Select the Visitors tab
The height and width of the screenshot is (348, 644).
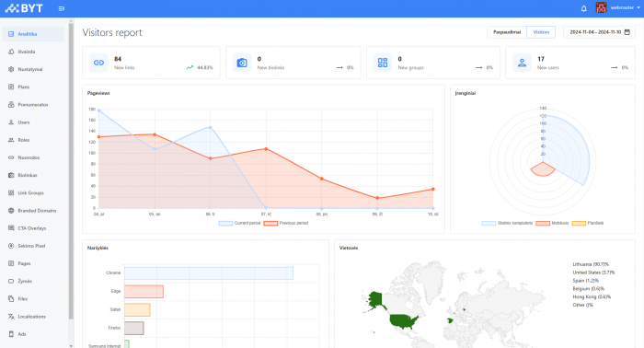pos(541,32)
